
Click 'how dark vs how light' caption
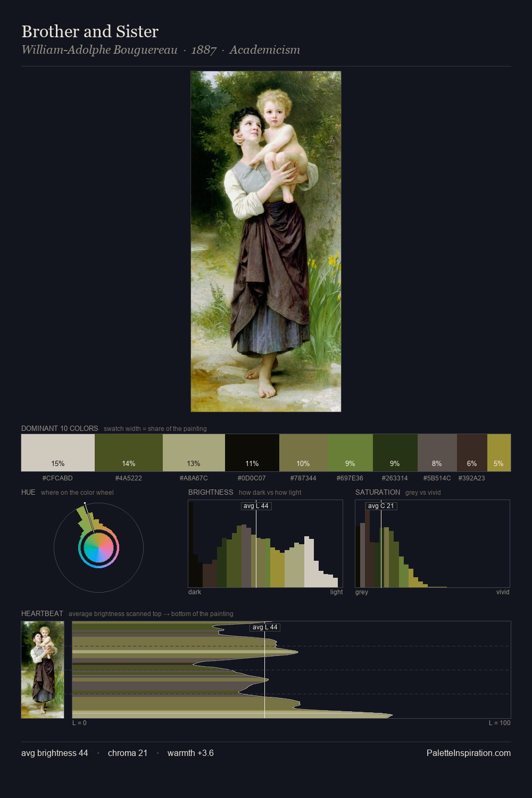(x=270, y=493)
